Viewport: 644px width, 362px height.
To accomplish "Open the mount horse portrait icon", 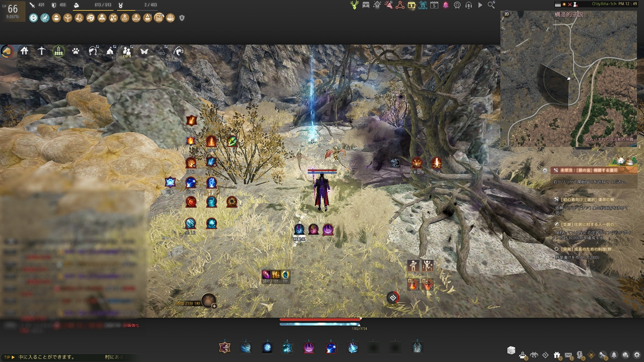I will click(x=8, y=51).
